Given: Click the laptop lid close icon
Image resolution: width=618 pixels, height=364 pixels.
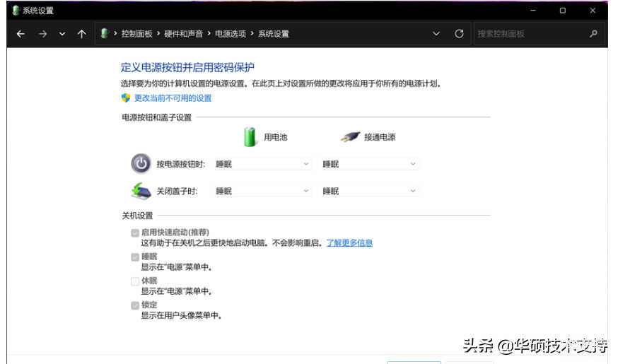Looking at the screenshot, I should coord(141,191).
